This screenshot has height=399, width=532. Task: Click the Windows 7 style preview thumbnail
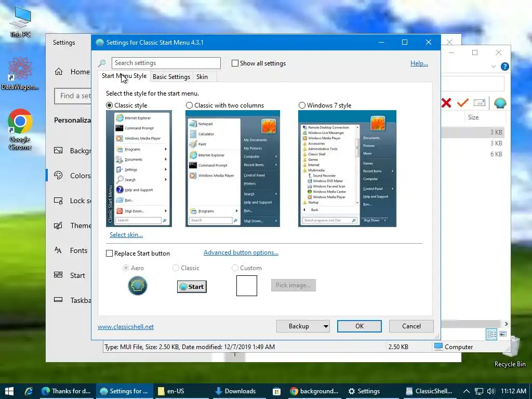pyautogui.click(x=347, y=169)
